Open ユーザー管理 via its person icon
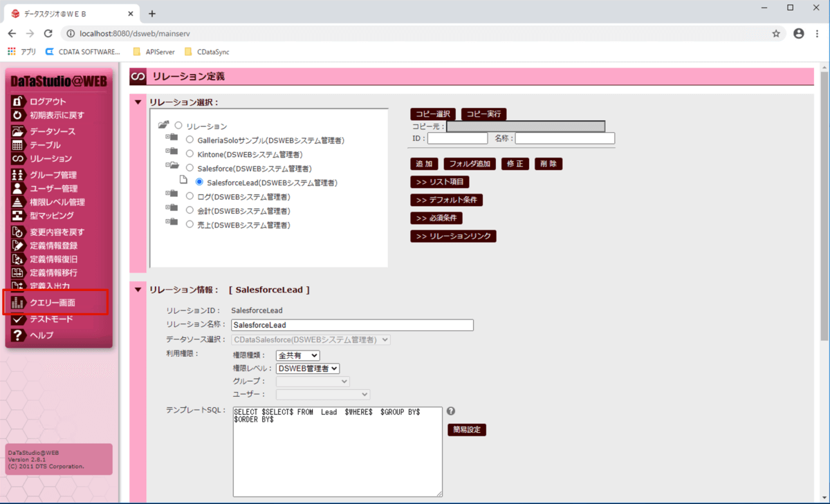The height and width of the screenshot is (504, 830). point(18,188)
